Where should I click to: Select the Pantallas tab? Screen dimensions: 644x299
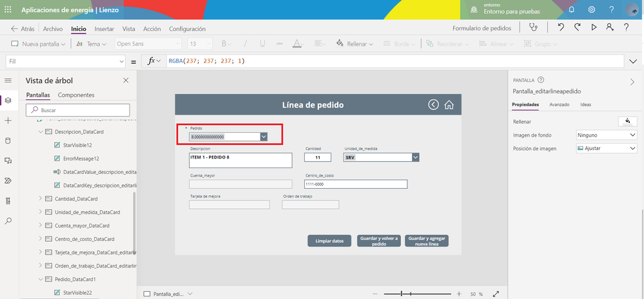[x=38, y=95]
